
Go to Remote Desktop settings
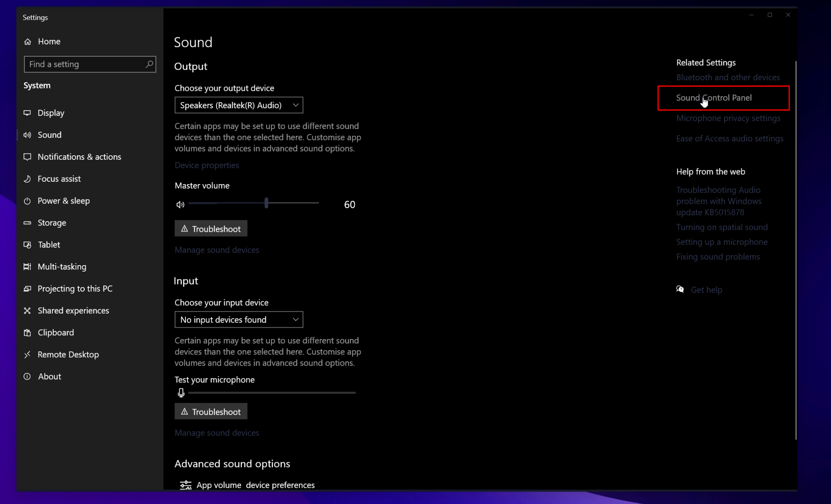pyautogui.click(x=68, y=354)
